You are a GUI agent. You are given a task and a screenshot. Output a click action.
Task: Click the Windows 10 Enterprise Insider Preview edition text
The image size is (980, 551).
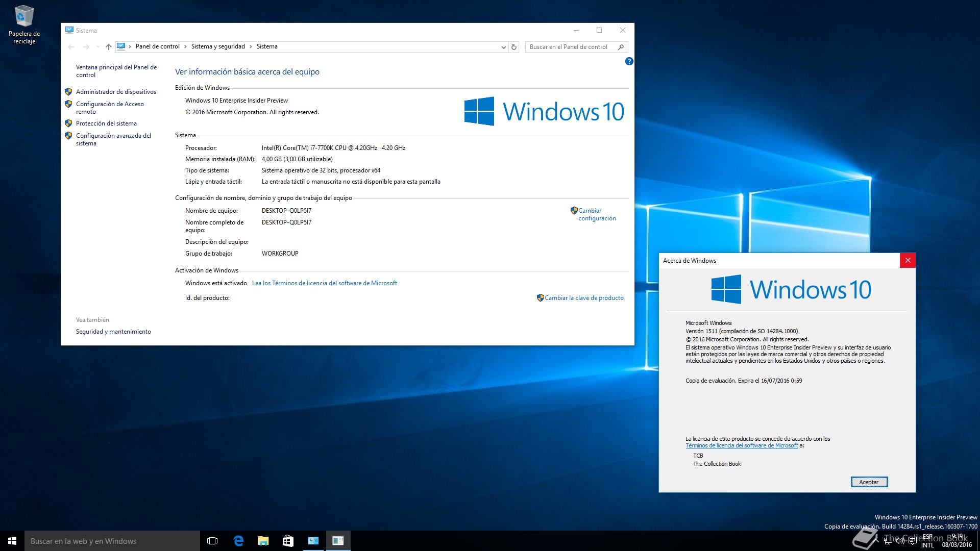coord(236,101)
